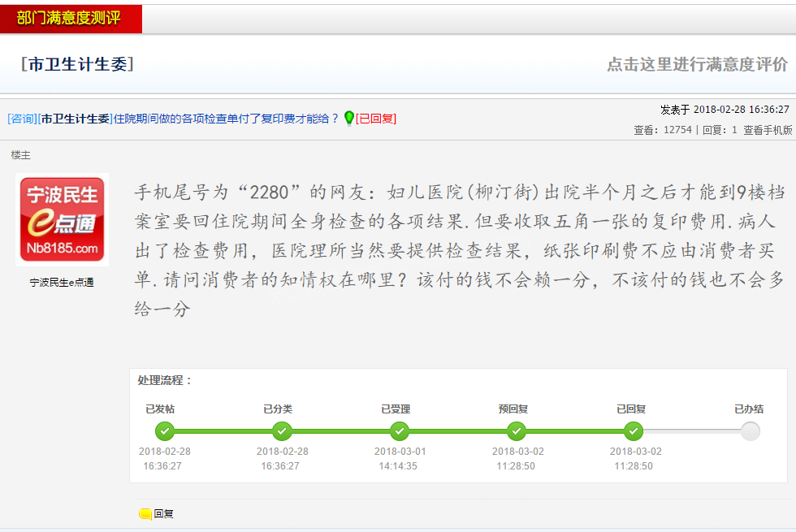Click the bold [市卫生计生委] link in thread title
The height and width of the screenshot is (532, 796).
pos(75,119)
